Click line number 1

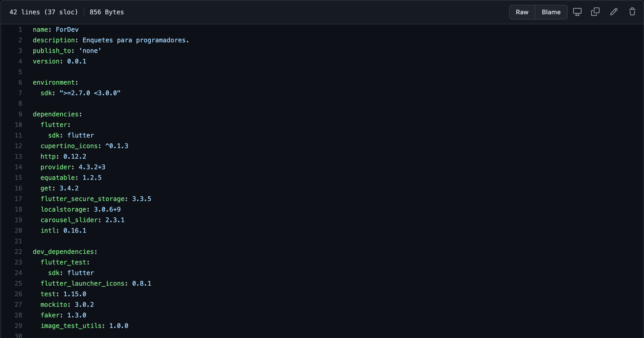20,30
